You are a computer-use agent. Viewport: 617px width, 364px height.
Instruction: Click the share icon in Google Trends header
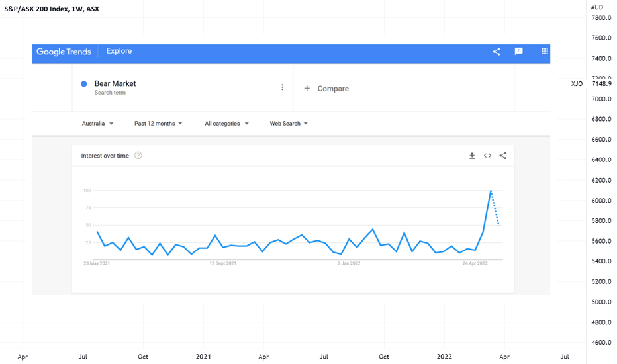(497, 52)
